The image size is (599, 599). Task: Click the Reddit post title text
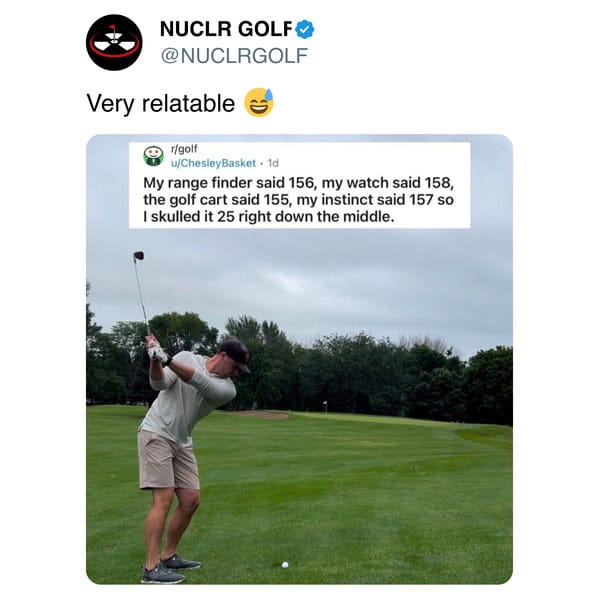coord(299,199)
